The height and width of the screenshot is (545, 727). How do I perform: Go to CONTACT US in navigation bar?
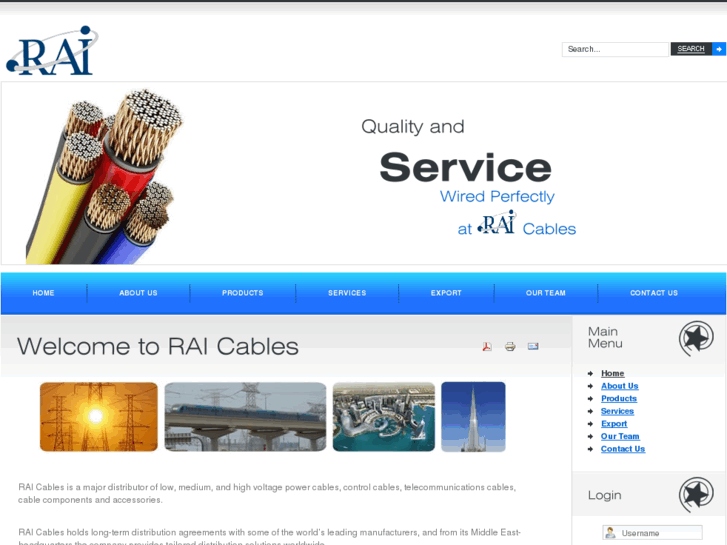(654, 293)
